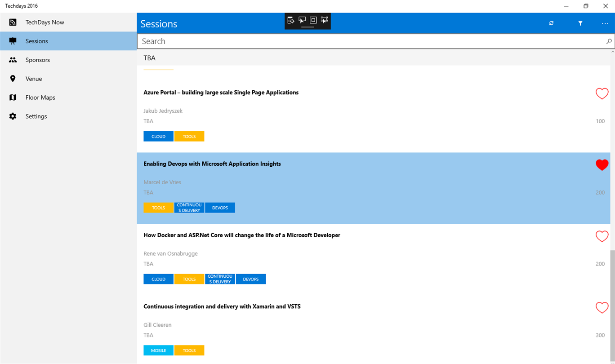
Task: Click the first icon in the debug toolbar
Action: [291, 20]
